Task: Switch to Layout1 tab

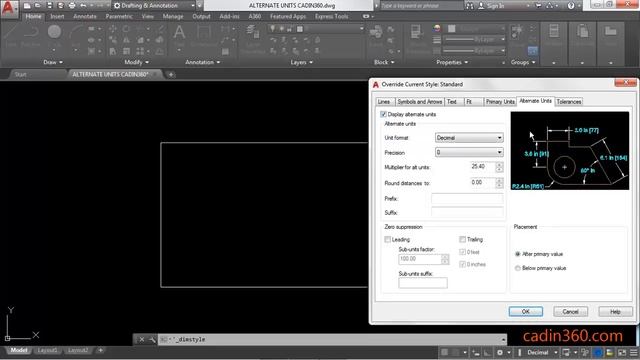Action: [47, 350]
